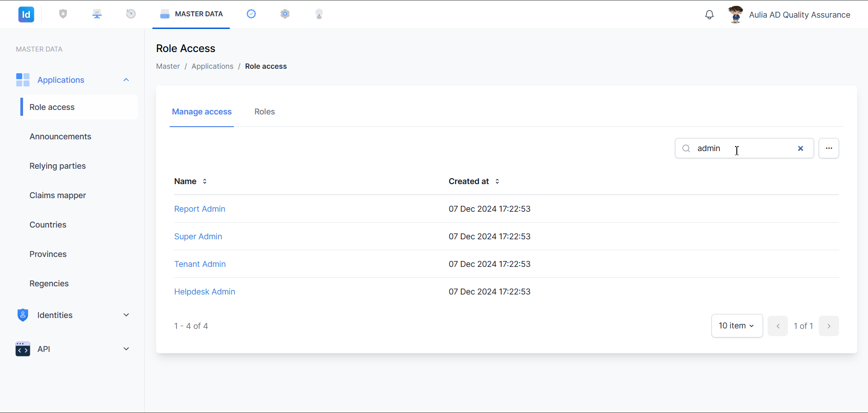The height and width of the screenshot is (413, 868).
Task: Go to the next page
Action: (x=829, y=326)
